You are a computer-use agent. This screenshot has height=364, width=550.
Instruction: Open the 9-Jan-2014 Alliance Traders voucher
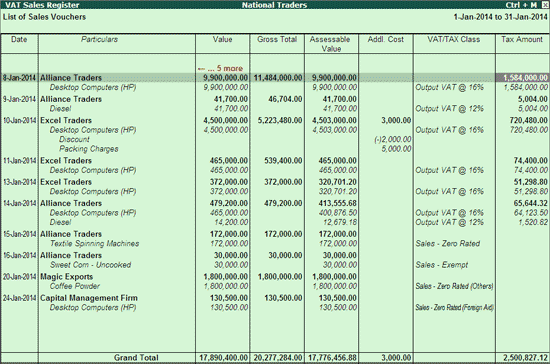click(274, 99)
